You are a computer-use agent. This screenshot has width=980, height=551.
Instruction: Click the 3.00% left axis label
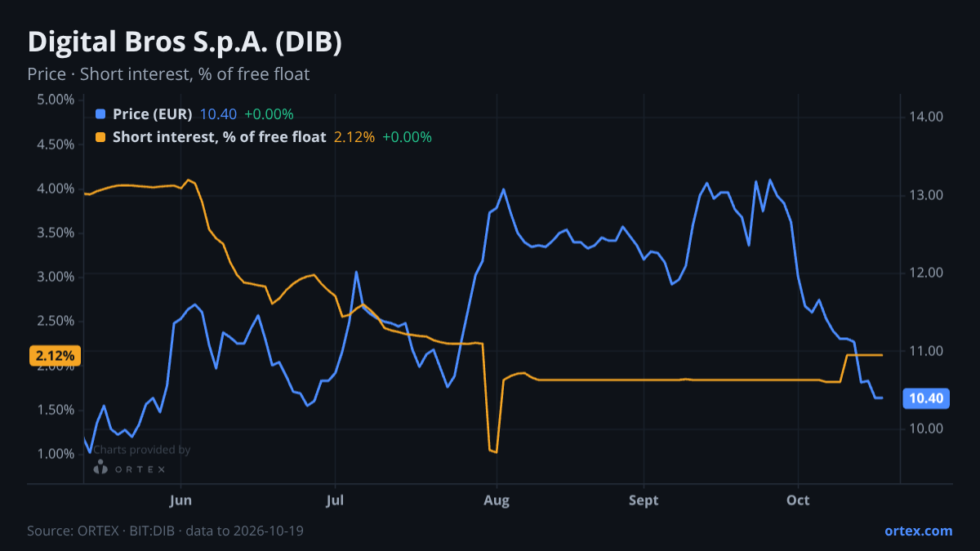(56, 277)
